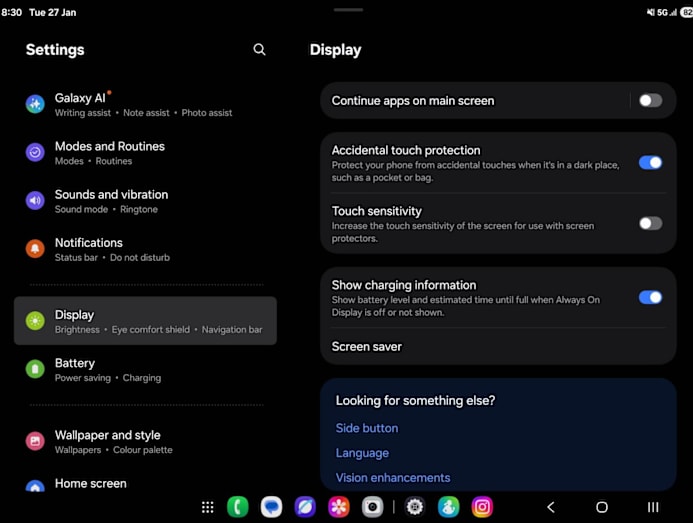Enable Touch sensitivity switch

click(650, 223)
